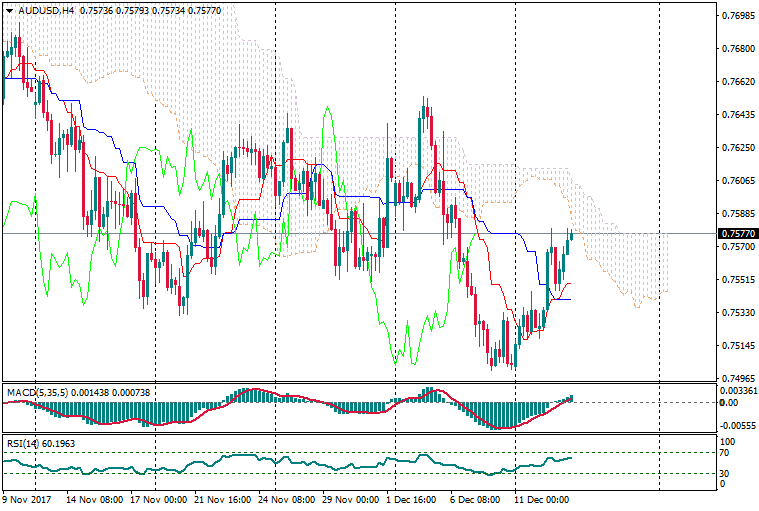Click the 0.76435 level on price scale
Screen dimensions: 759x511
[736, 115]
